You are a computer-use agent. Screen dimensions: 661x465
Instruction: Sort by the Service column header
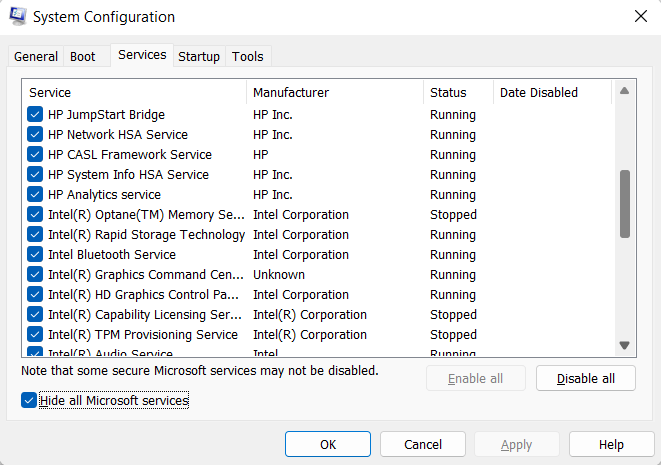134,92
